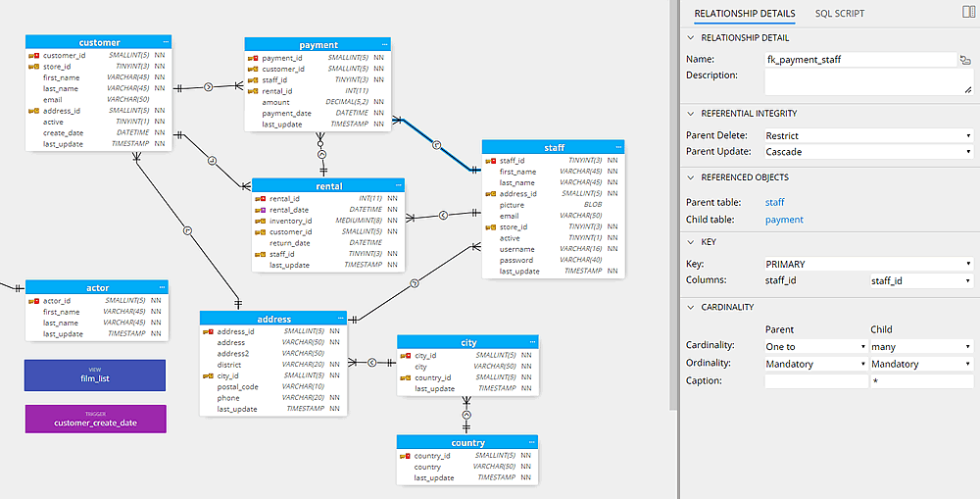The height and width of the screenshot is (499, 980).
Task: Click the circle marker on address–city relationship line
Action: [371, 363]
